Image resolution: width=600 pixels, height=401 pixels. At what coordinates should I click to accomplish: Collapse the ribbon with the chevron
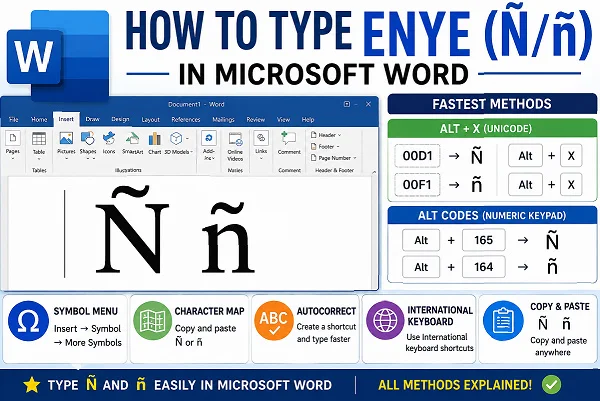(x=374, y=172)
